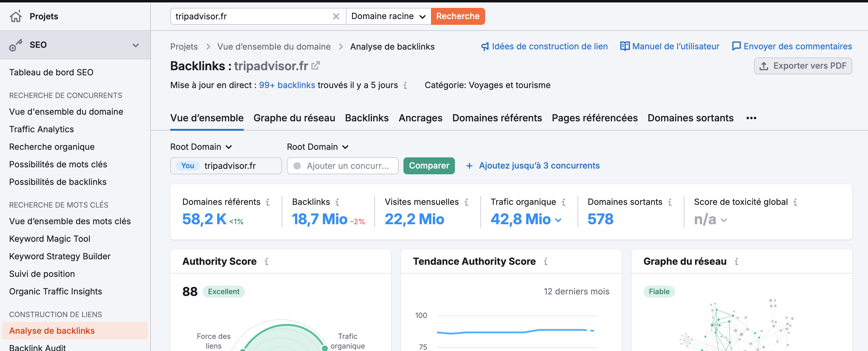Expand the n/a toxicity score chevron

coord(724,220)
